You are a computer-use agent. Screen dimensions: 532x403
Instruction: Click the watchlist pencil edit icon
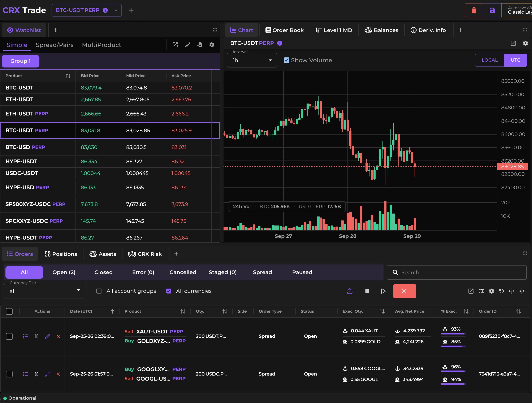(x=188, y=45)
